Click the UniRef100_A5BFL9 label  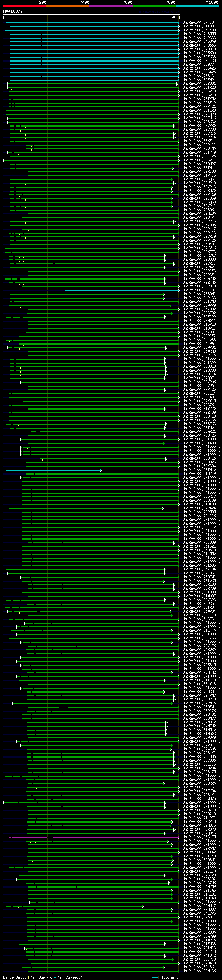(x=199, y=103)
